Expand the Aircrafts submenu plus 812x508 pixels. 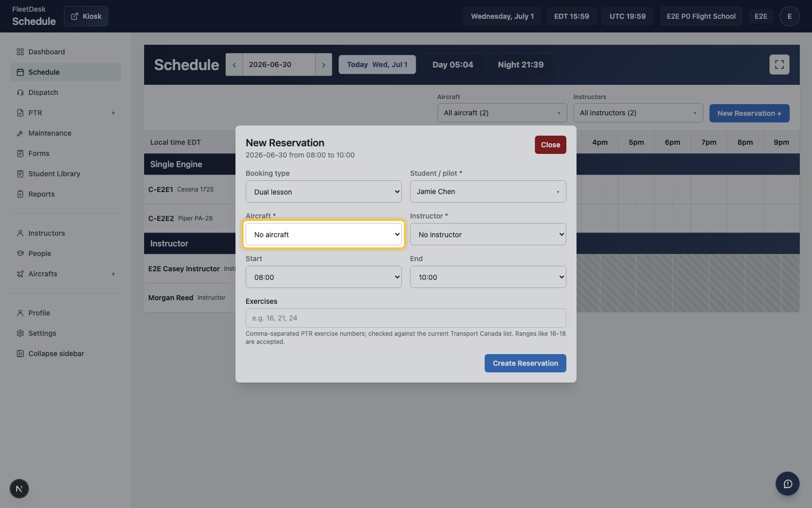tap(113, 274)
